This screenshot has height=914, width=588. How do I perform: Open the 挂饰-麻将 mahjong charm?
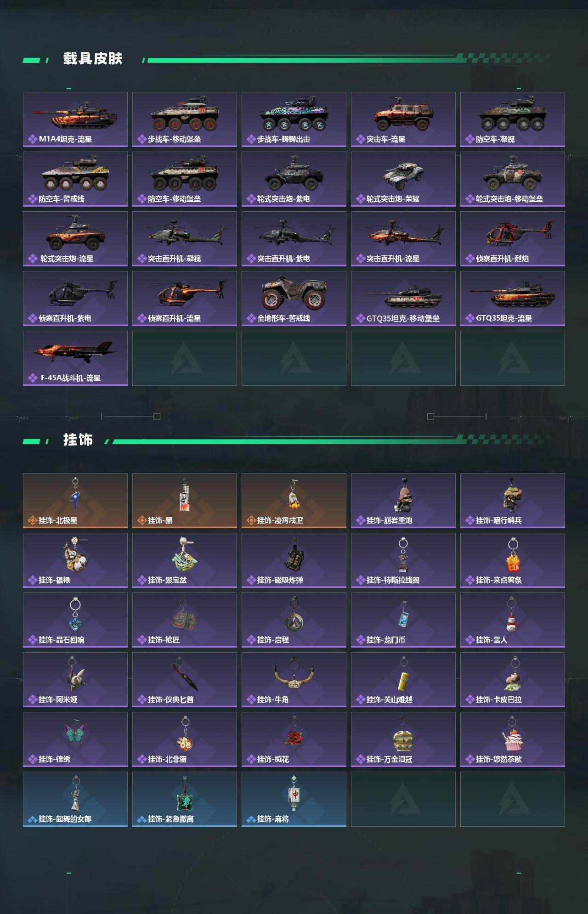pos(294,799)
